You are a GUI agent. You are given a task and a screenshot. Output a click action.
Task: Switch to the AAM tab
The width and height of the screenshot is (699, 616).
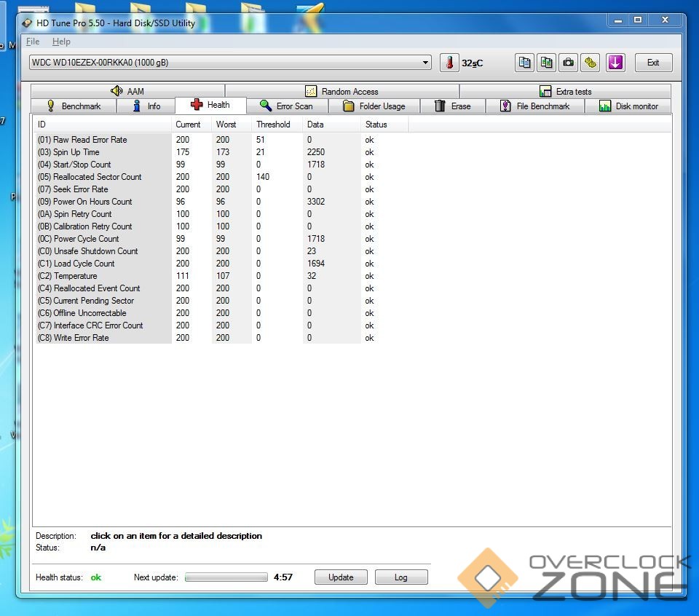click(127, 92)
